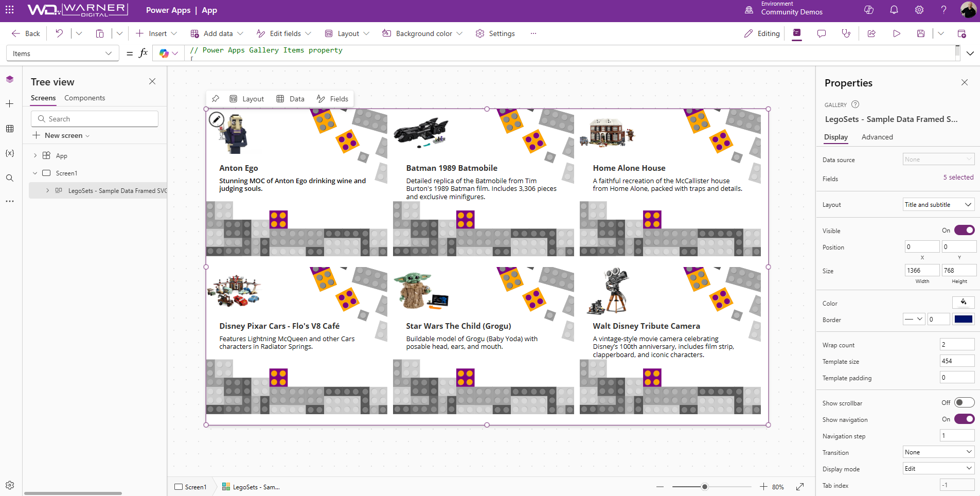Click the Share icon
This screenshot has width=980, height=496.
pyautogui.click(x=871, y=33)
